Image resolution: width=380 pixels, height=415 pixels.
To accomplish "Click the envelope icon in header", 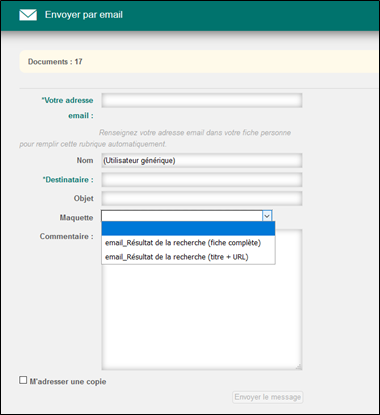I will click(28, 15).
